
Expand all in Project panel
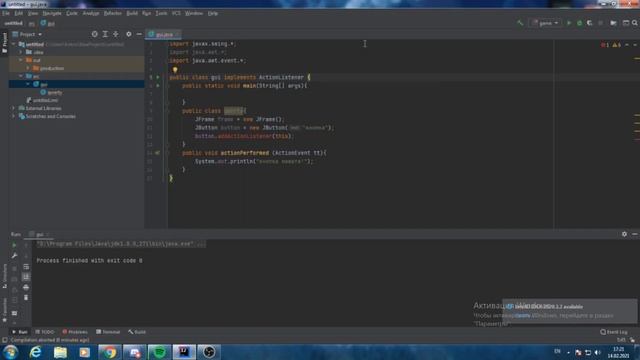tap(105, 34)
